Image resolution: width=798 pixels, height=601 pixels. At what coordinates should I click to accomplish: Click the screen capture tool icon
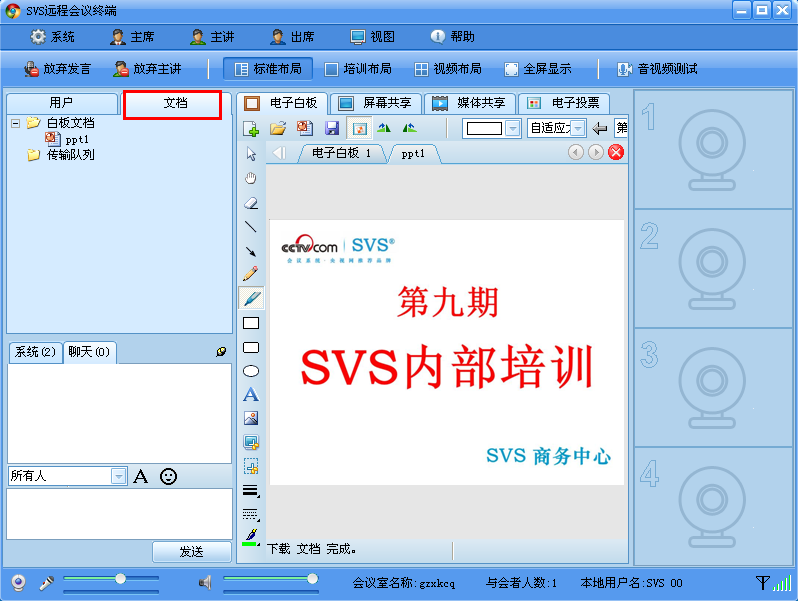251,443
